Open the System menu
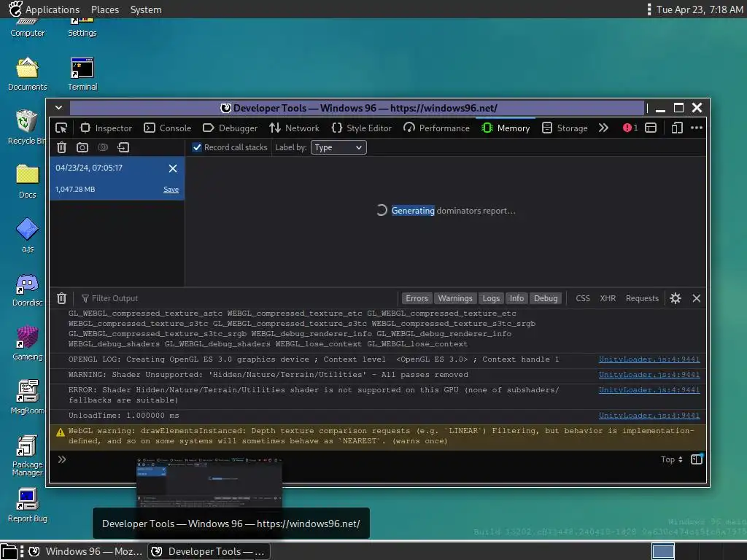The height and width of the screenshot is (560, 747). coord(146,9)
